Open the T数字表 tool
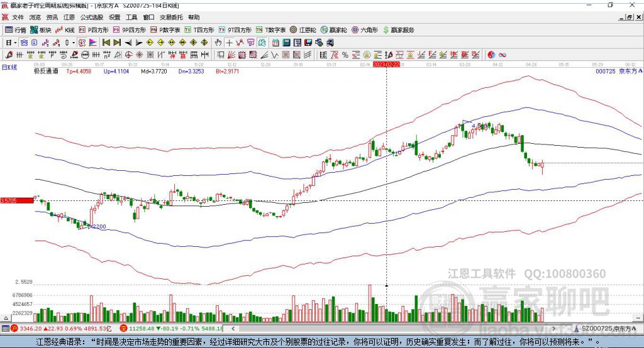644x348 pixels. [270, 30]
